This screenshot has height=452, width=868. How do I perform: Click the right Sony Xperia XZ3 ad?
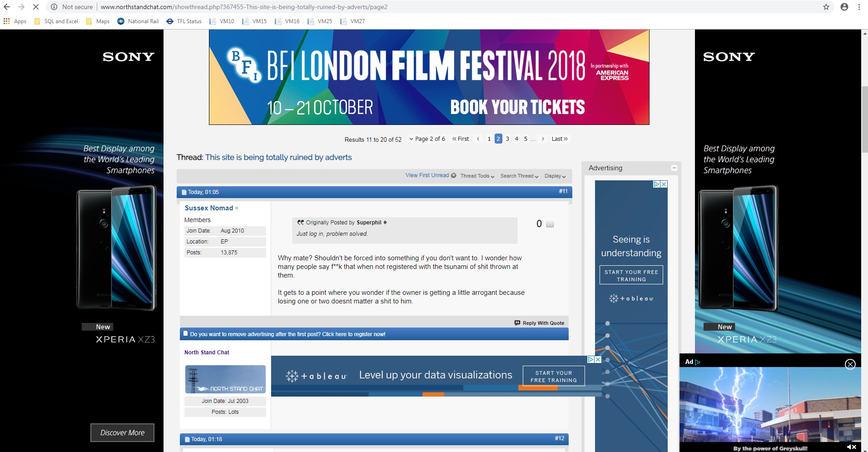pos(778,191)
